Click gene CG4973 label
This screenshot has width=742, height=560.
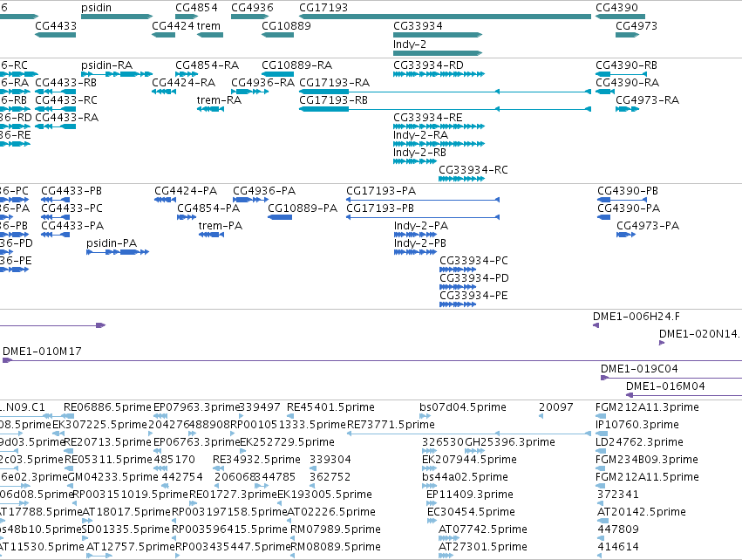636,25
